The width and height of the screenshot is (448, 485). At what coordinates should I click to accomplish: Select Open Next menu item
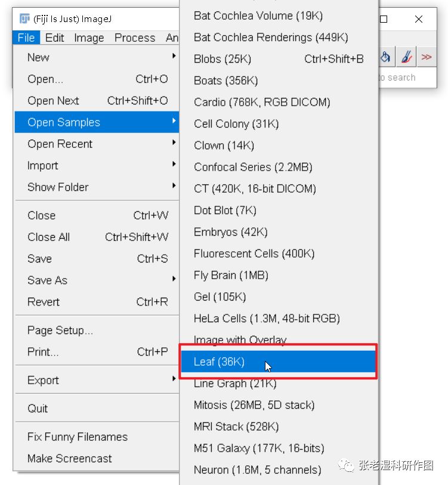[x=97, y=101]
